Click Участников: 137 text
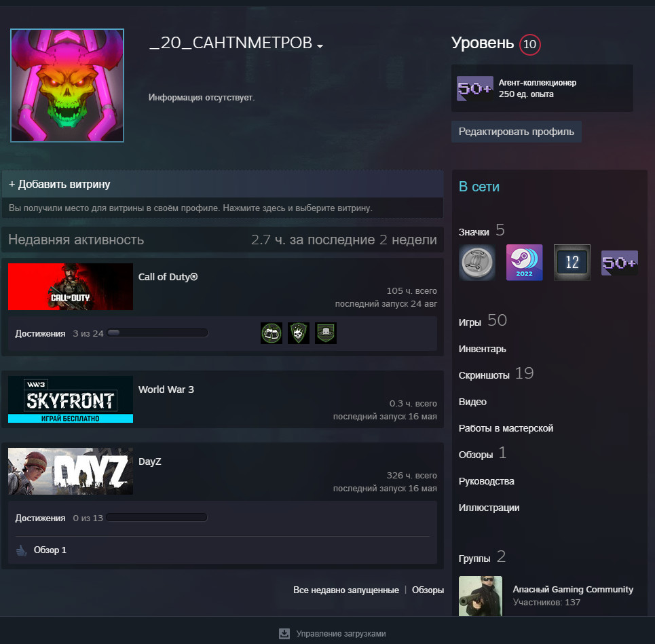Screen dimensions: 655x644 546,602
